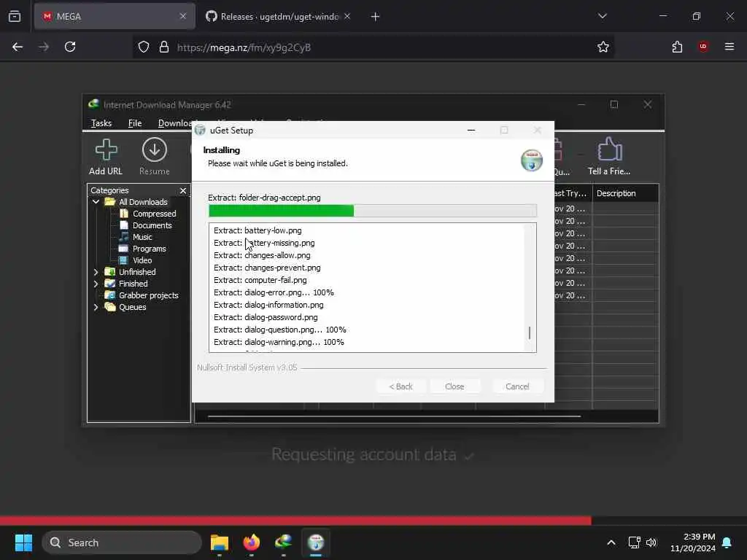This screenshot has width=747, height=560.
Task: Bookmark this page with the star
Action: pyautogui.click(x=603, y=47)
